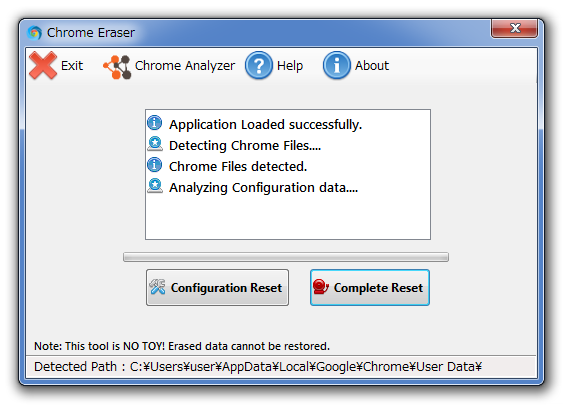Click info icon beside Application Loaded successfully
The width and height of the screenshot is (568, 408).
[155, 123]
